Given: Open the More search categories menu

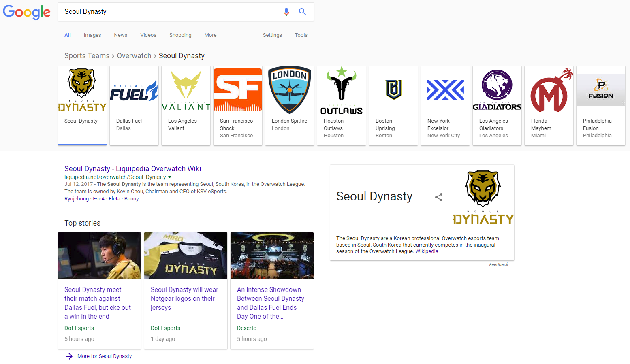Looking at the screenshot, I should coord(210,35).
